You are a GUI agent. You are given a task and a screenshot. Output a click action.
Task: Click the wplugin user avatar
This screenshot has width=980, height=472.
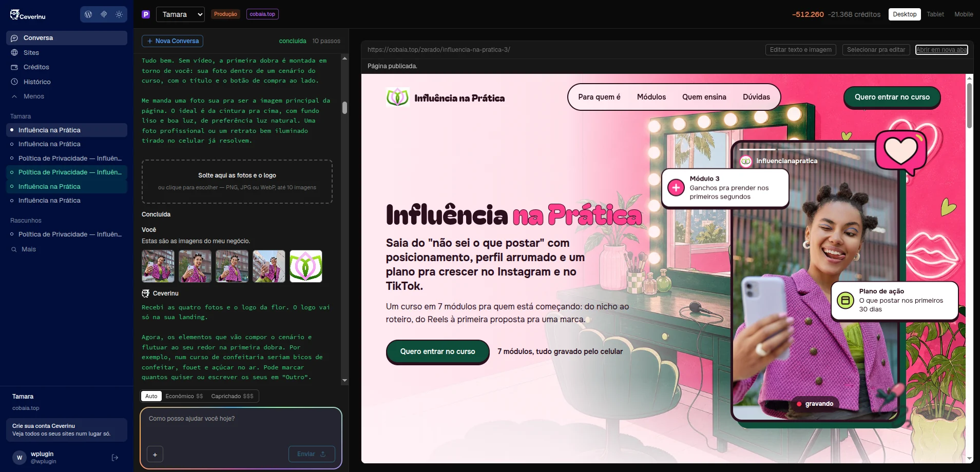coord(20,458)
